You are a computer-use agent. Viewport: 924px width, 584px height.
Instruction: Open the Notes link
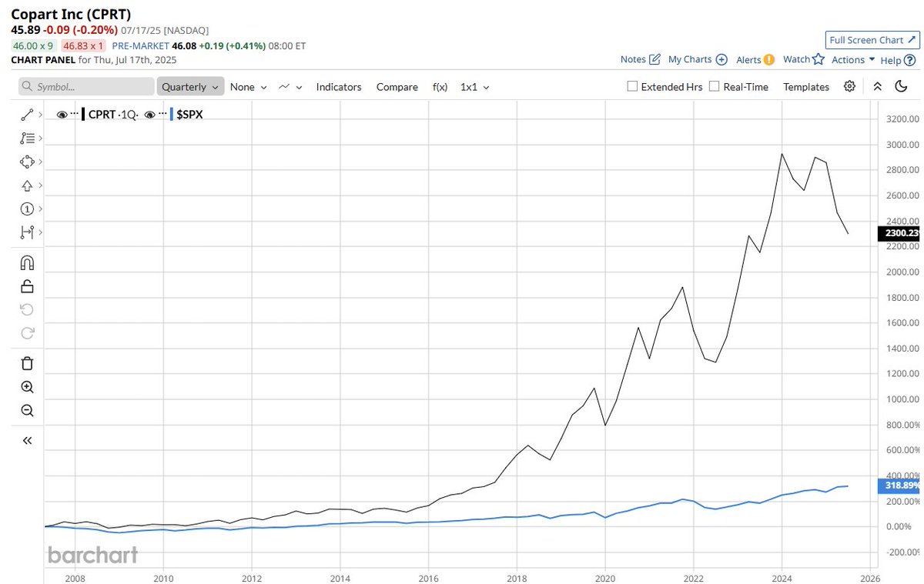(x=633, y=59)
